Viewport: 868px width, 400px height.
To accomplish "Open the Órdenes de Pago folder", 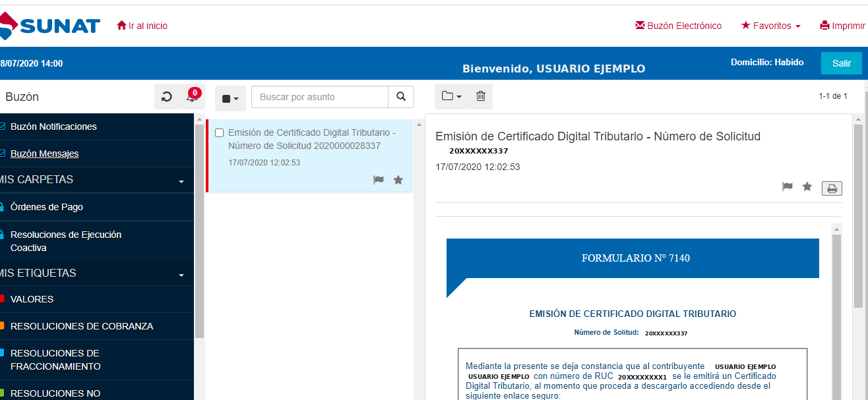I will tap(47, 207).
